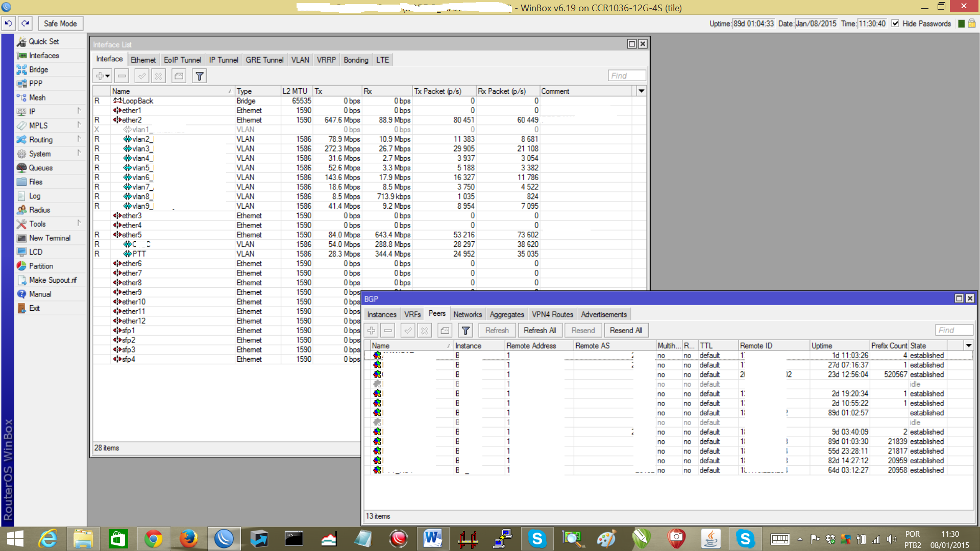The height and width of the screenshot is (551, 980).
Task: Click Comment icon in Interface List toolbar
Action: click(x=179, y=76)
